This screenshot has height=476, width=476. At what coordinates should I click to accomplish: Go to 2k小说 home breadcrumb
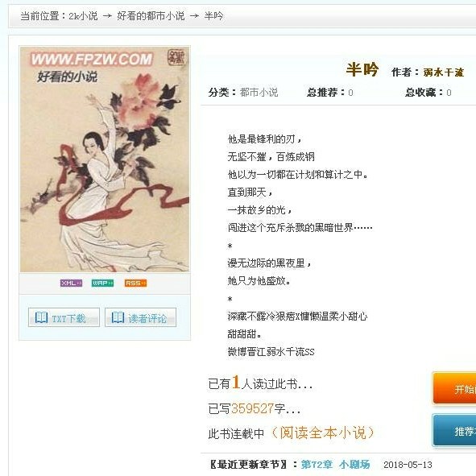click(x=83, y=16)
